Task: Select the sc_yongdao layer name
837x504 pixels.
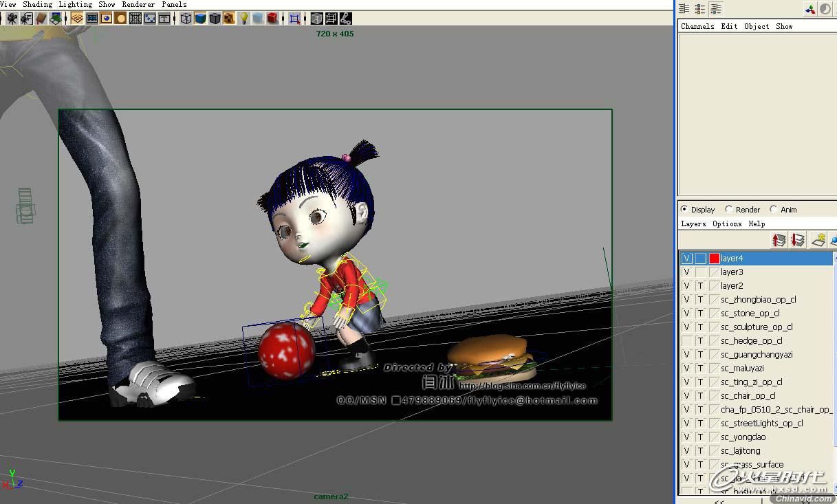Action: 743,437
